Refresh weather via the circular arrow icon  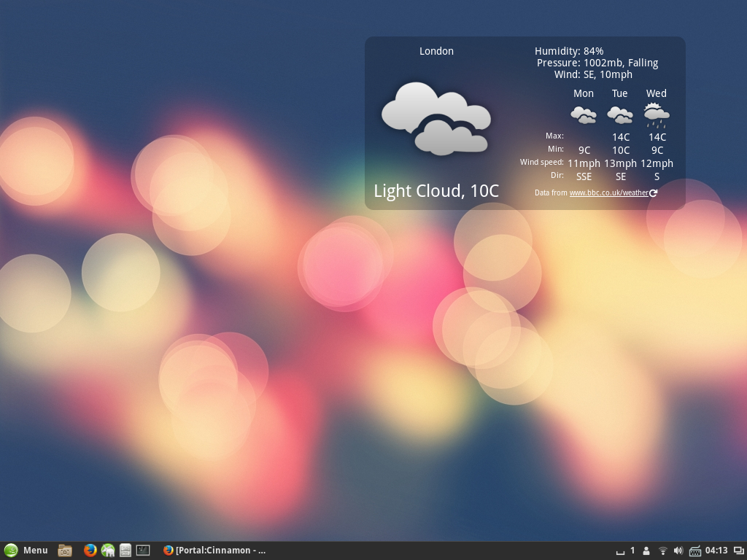pos(653,193)
